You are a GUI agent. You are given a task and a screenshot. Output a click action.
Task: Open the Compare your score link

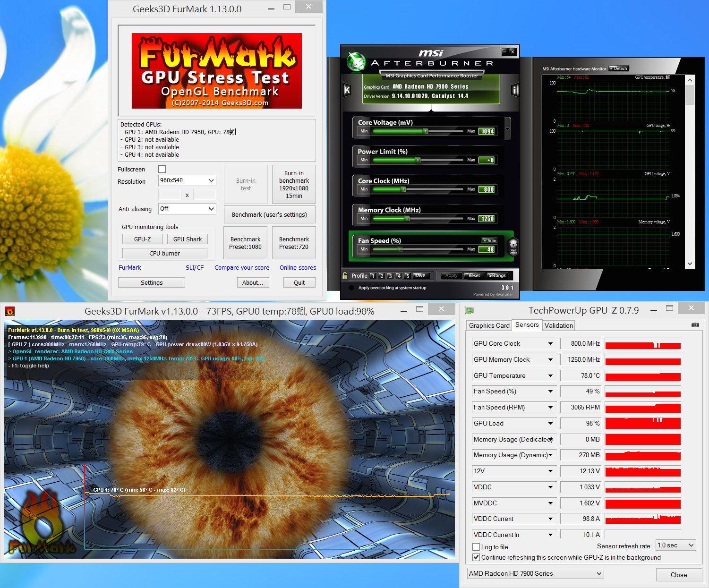click(242, 267)
